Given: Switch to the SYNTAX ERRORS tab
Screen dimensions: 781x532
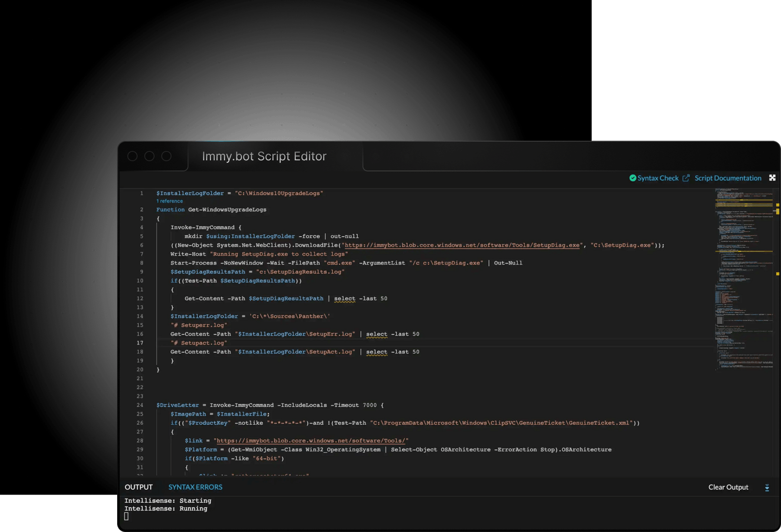Looking at the screenshot, I should 195,487.
